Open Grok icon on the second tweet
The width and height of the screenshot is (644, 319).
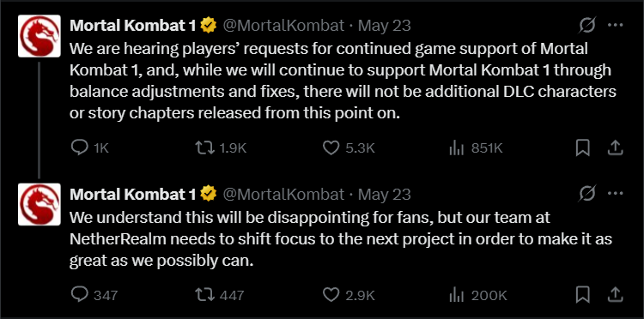point(587,195)
